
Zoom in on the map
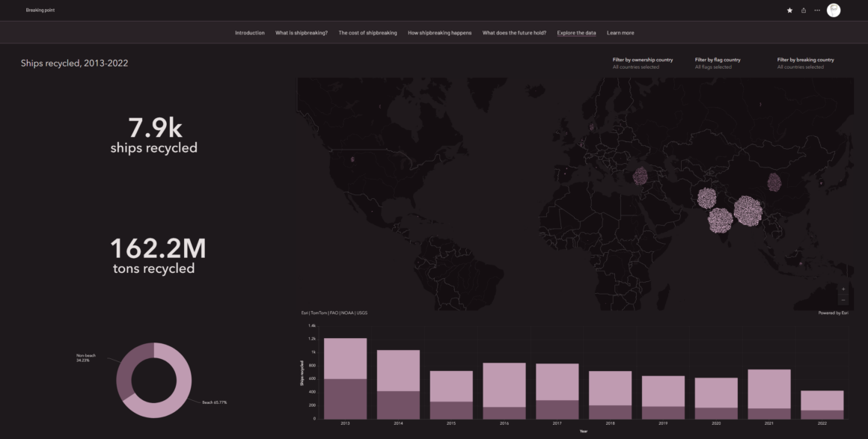(x=843, y=289)
